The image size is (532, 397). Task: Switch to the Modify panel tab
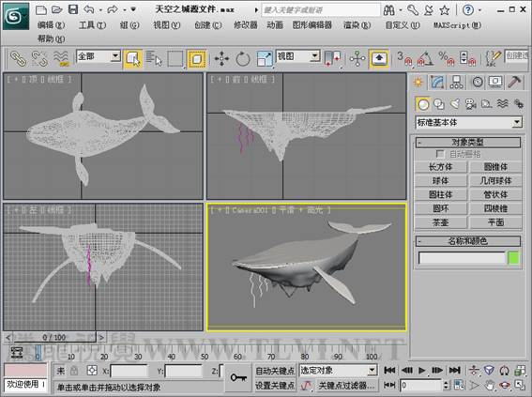437,82
